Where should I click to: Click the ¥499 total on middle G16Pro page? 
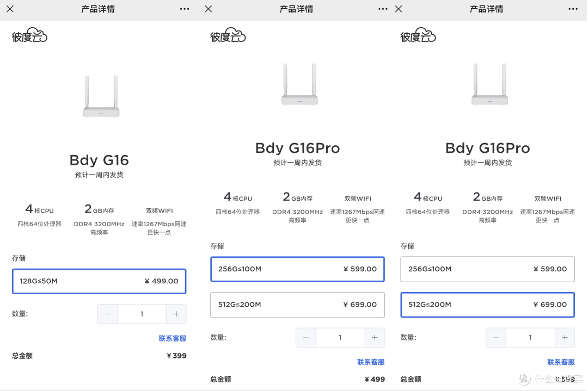pos(375,380)
